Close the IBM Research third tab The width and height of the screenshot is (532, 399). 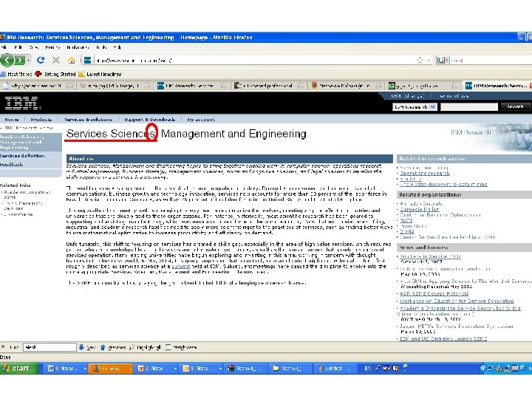pyautogui.click(x=224, y=86)
